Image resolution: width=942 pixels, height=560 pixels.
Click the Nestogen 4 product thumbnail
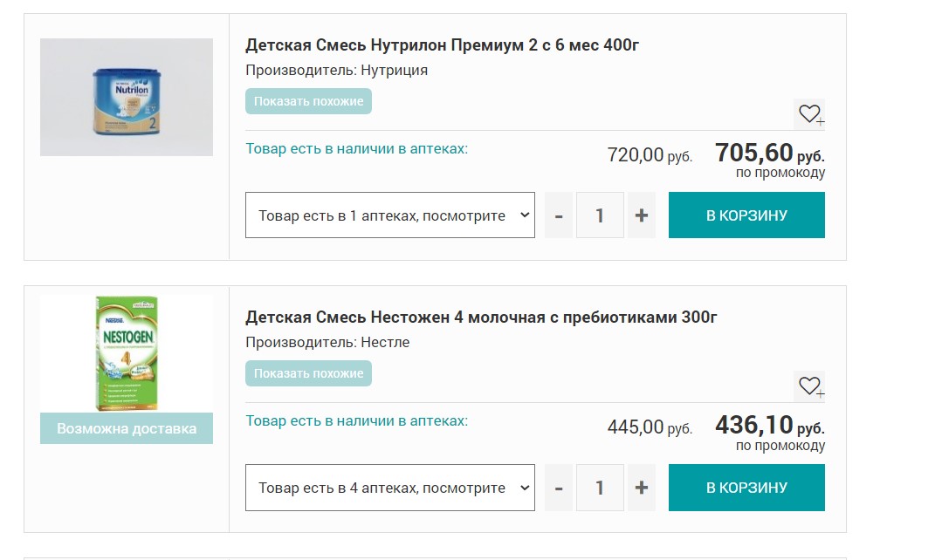coord(126,353)
